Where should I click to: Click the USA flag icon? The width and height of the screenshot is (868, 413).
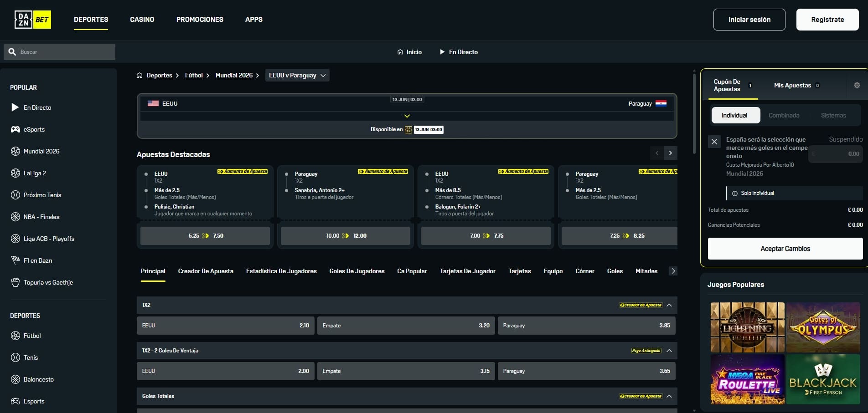click(153, 103)
